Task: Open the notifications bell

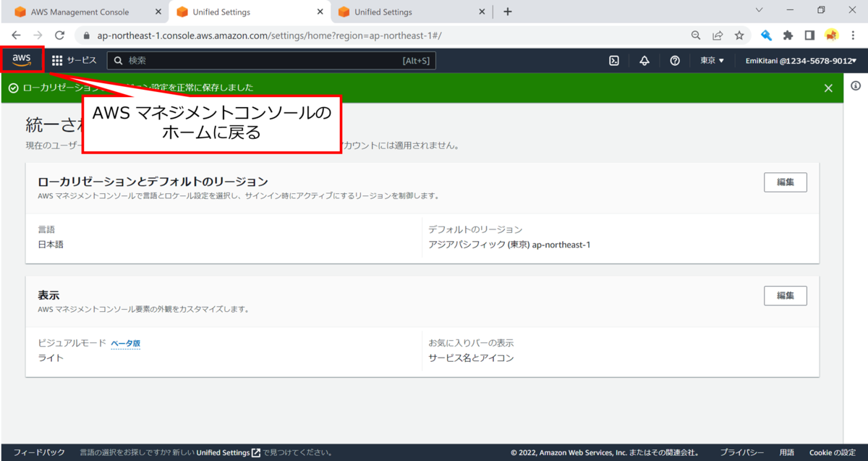Action: point(644,61)
